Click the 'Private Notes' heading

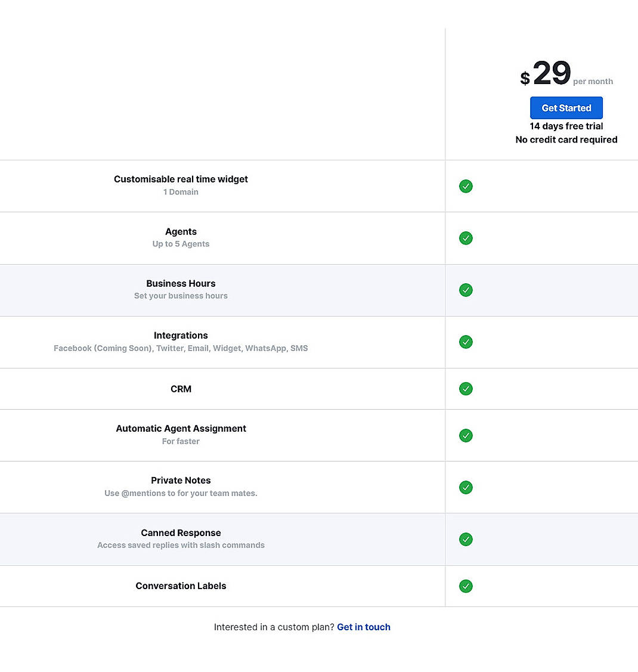click(181, 481)
